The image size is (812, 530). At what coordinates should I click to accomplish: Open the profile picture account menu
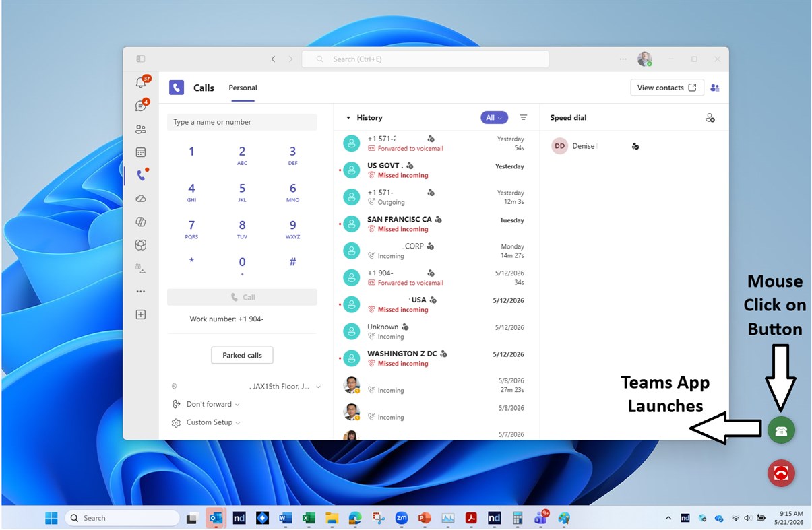point(645,59)
